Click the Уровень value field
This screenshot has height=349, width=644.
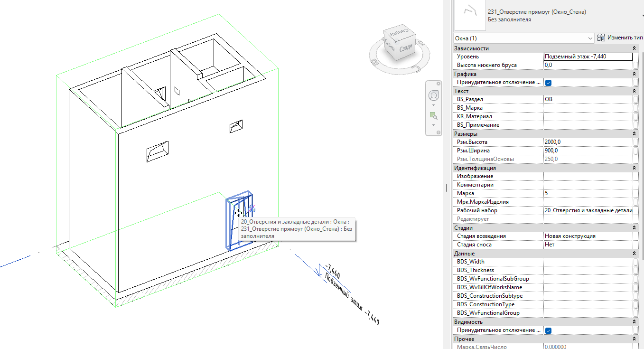[588, 57]
